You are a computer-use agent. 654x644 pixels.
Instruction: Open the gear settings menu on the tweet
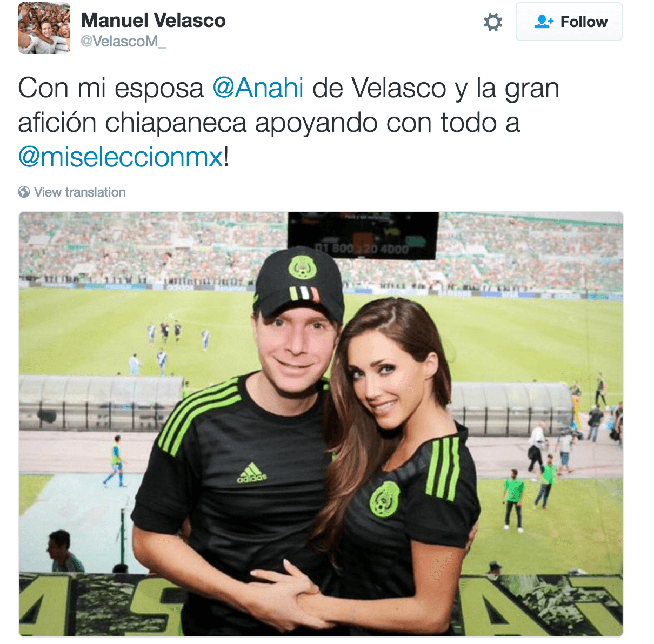point(492,22)
